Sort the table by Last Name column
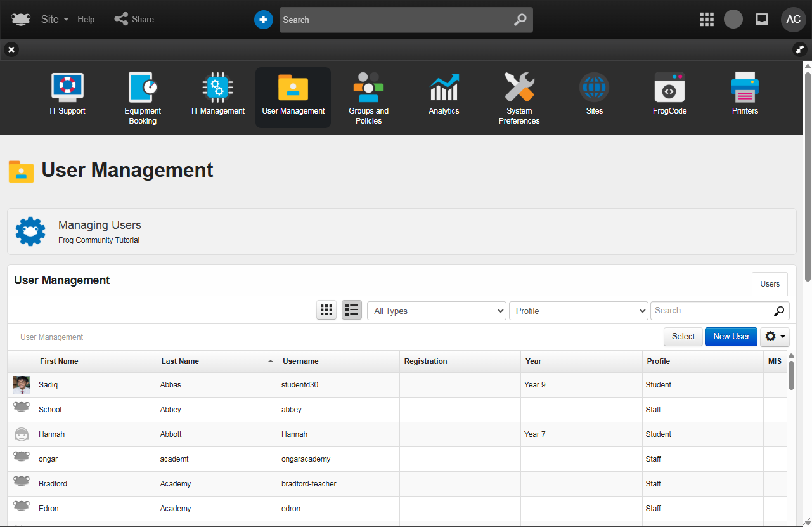812x527 pixels. tap(180, 361)
